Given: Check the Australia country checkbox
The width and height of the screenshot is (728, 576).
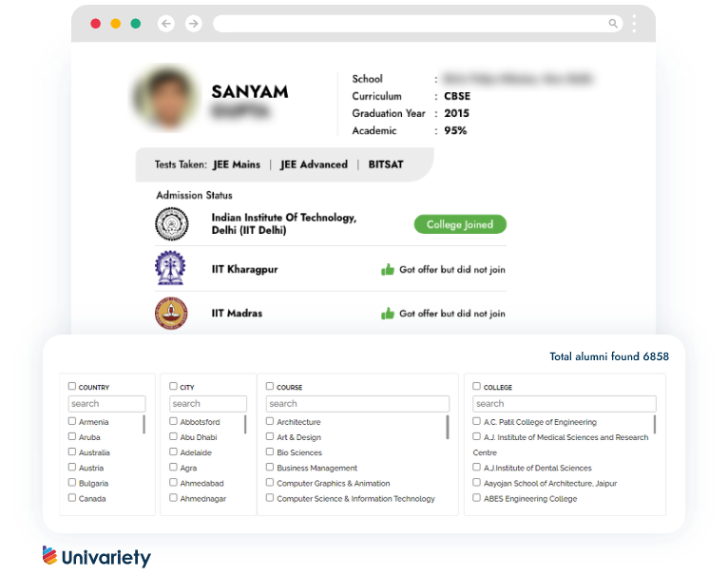Looking at the screenshot, I should coord(72,452).
